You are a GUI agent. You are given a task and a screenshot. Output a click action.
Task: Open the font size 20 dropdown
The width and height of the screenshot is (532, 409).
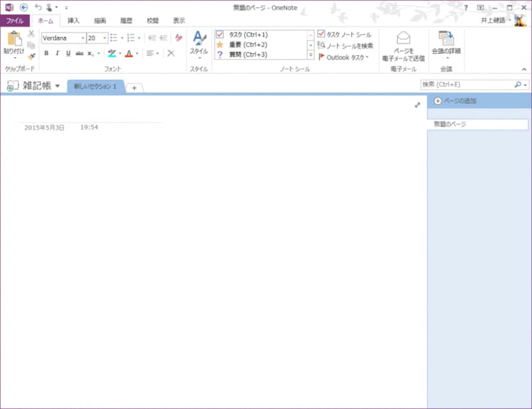coord(104,38)
